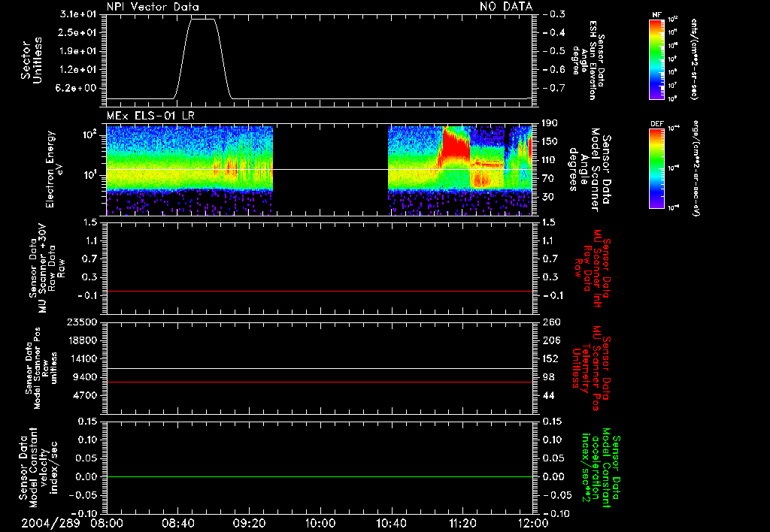Click the '08:40' time axis label
Viewport: 770px width, 532px height.
tap(177, 523)
